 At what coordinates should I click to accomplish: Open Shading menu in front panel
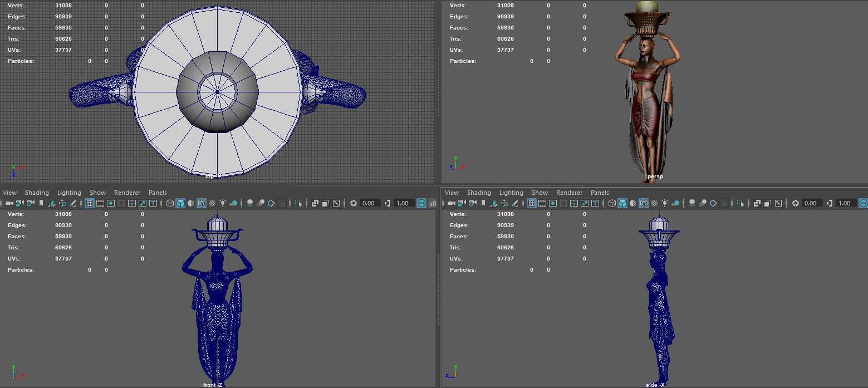coord(37,193)
